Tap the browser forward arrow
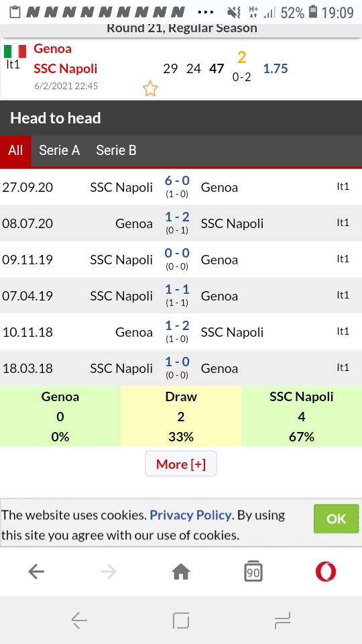 pos(109,572)
